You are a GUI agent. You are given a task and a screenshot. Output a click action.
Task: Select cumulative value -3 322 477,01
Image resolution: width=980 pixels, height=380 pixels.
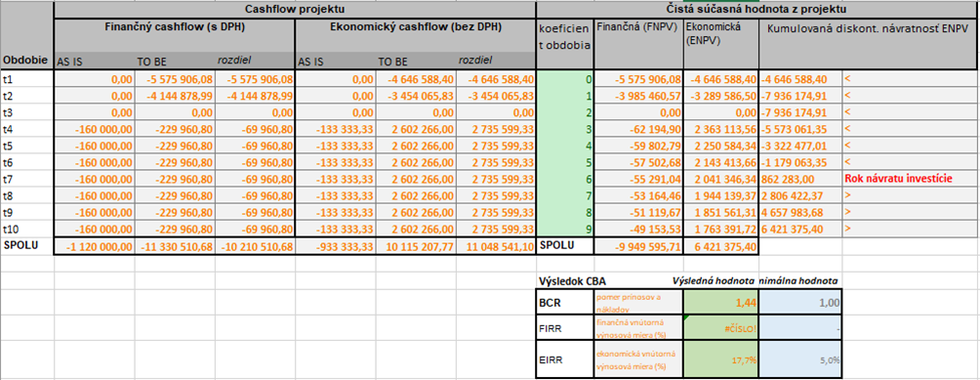800,146
